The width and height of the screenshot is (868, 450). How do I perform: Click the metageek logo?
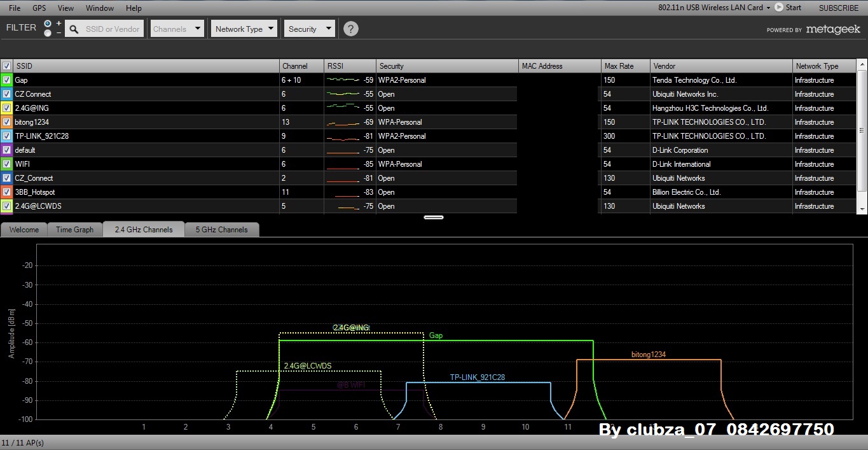833,29
